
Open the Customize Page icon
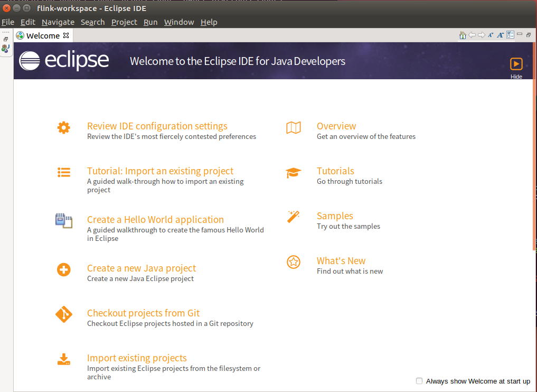click(510, 35)
